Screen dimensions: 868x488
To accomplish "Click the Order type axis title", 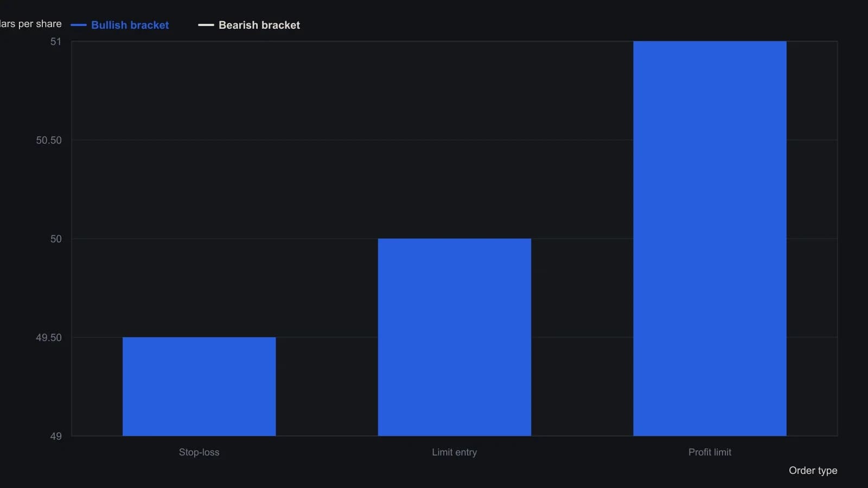I will pyautogui.click(x=813, y=471).
